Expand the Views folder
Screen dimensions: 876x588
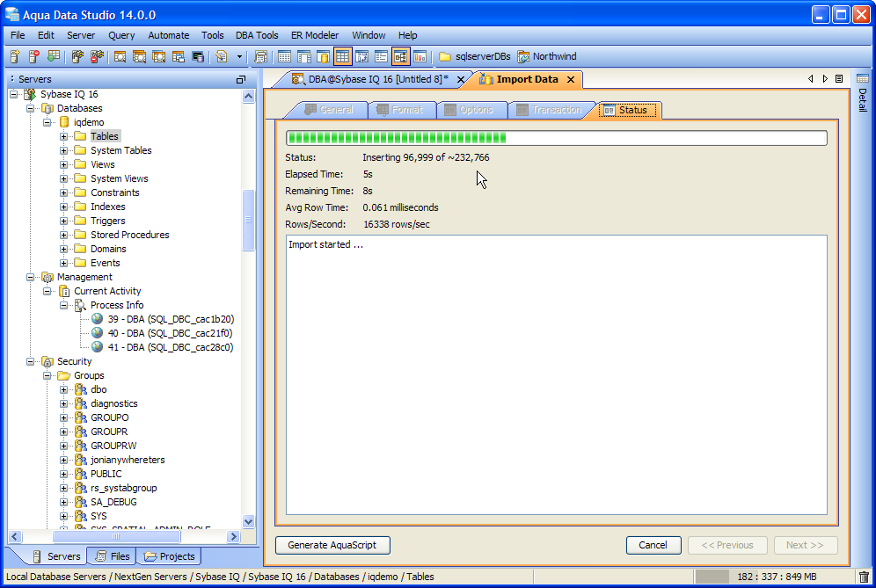click(63, 164)
